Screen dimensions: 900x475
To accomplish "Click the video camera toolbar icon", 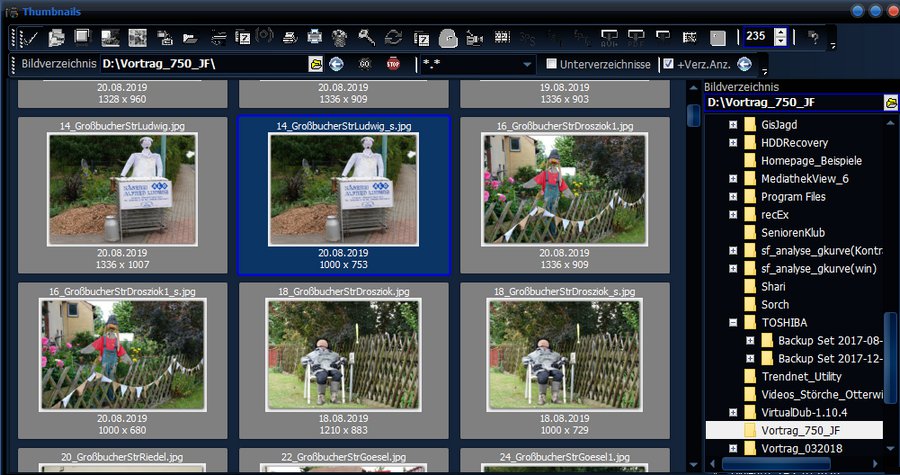I will coord(475,38).
